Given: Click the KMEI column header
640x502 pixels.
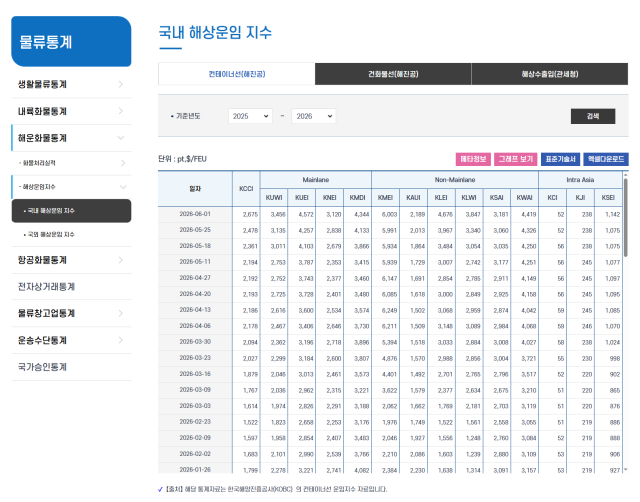Looking at the screenshot, I should [x=385, y=198].
